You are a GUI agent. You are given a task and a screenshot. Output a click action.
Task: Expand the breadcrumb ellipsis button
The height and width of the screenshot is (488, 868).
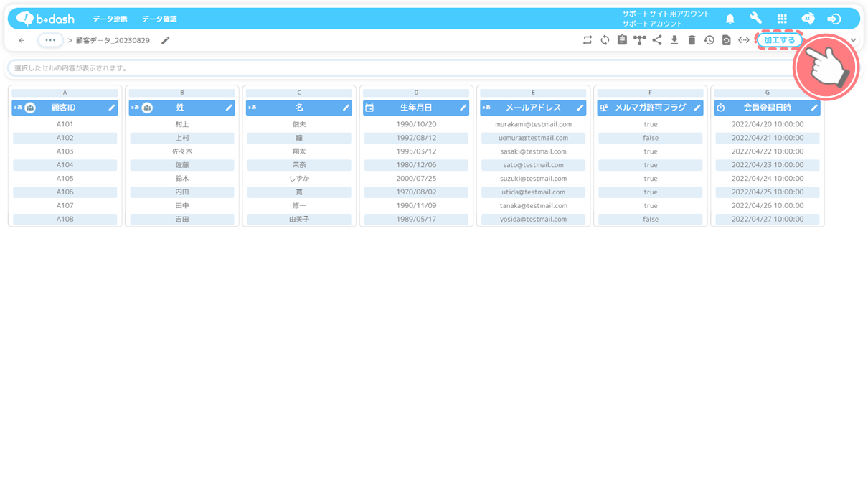[x=50, y=40]
